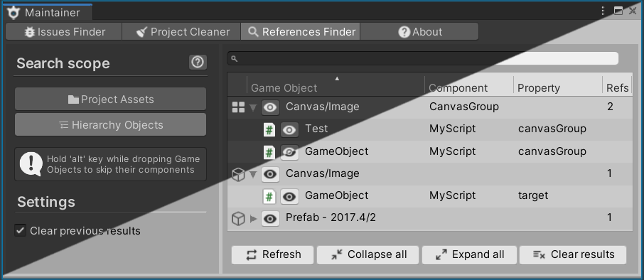Sort by Component column header

468,85
